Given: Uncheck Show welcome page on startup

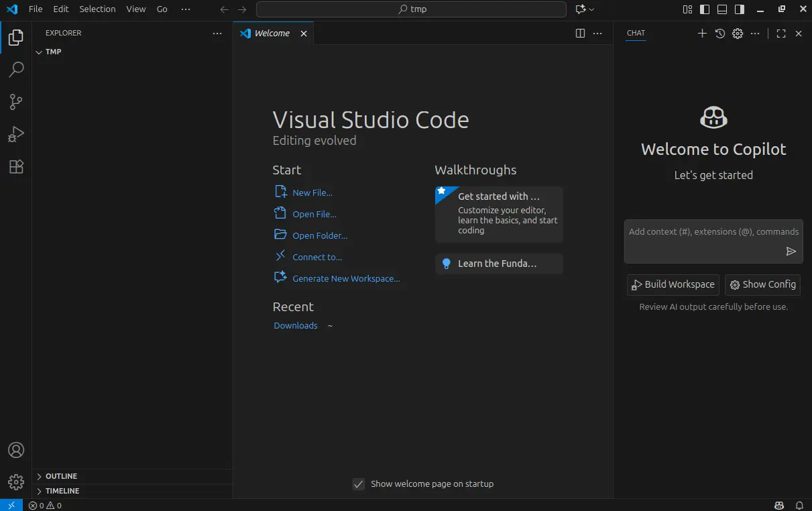Looking at the screenshot, I should [359, 484].
